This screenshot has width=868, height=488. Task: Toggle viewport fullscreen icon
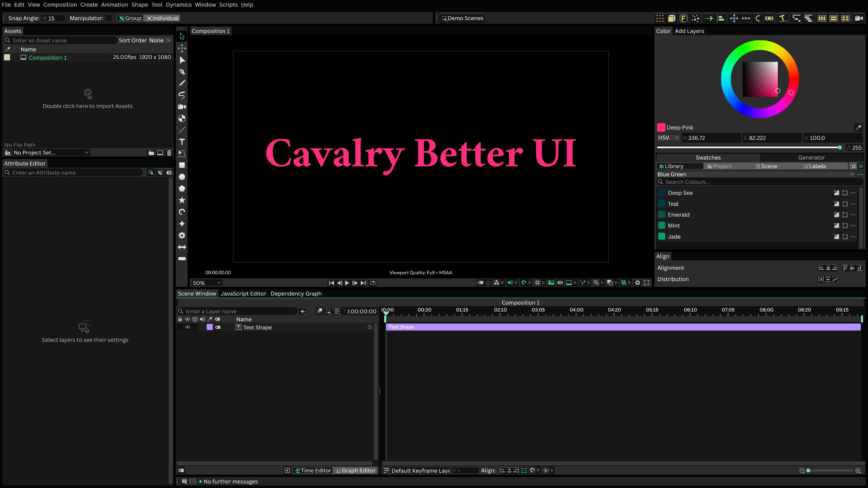click(646, 283)
